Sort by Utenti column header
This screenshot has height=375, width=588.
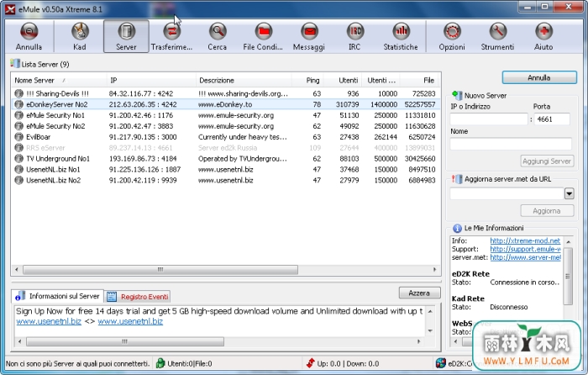coord(343,81)
